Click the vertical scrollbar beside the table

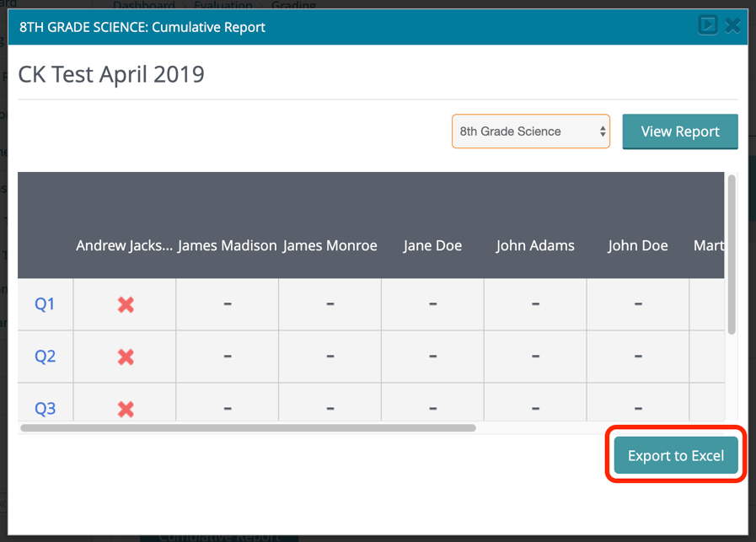pyautogui.click(x=732, y=253)
